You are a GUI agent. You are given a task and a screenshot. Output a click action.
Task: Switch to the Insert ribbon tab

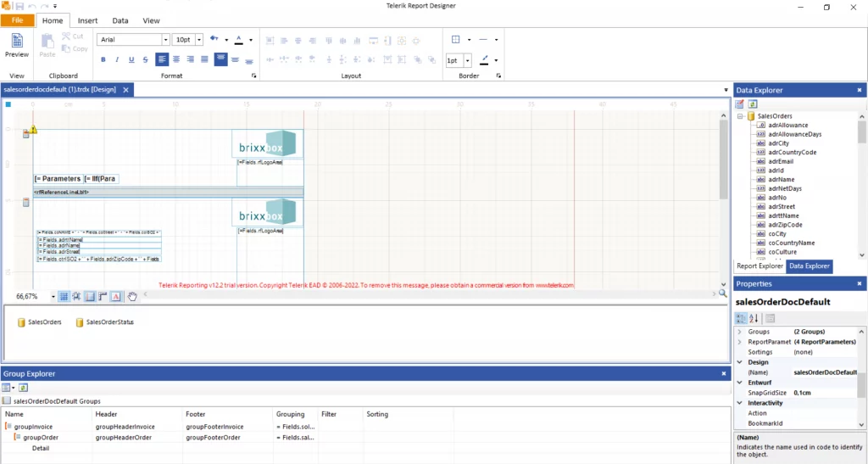[87, 20]
